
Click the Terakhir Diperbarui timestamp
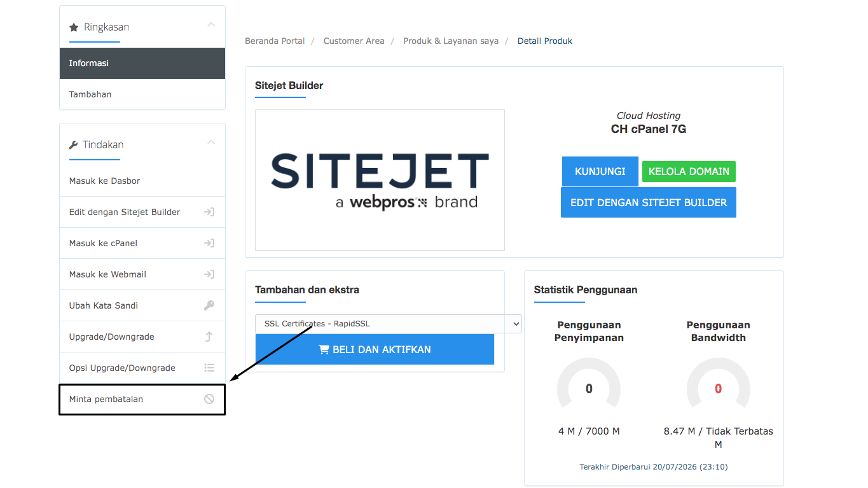[x=654, y=467]
